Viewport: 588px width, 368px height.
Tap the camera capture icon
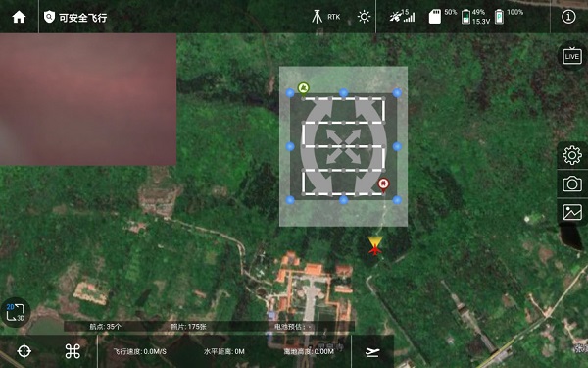[572, 184]
